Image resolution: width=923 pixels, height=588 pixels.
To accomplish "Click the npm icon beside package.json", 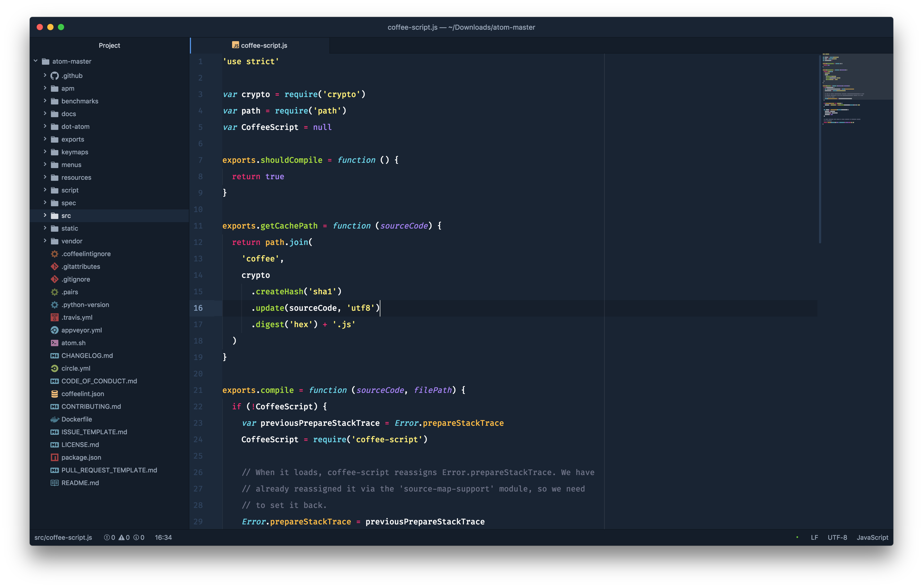I will 55,457.
